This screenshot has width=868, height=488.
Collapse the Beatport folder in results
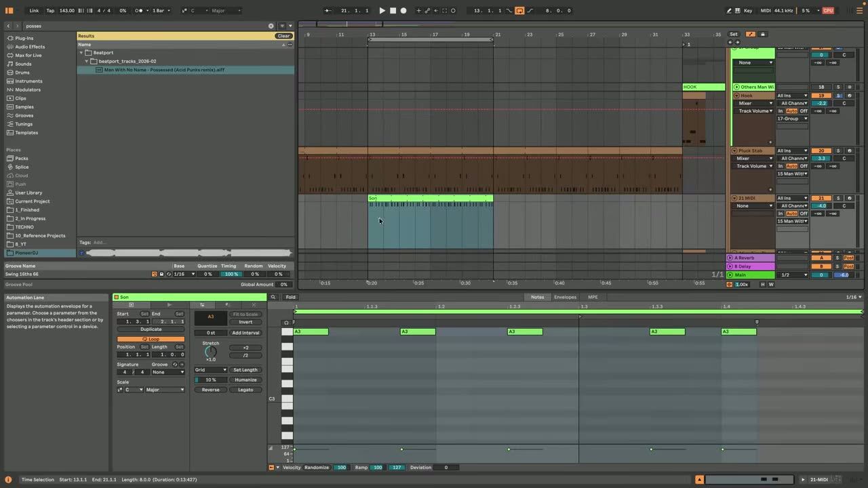[81, 52]
